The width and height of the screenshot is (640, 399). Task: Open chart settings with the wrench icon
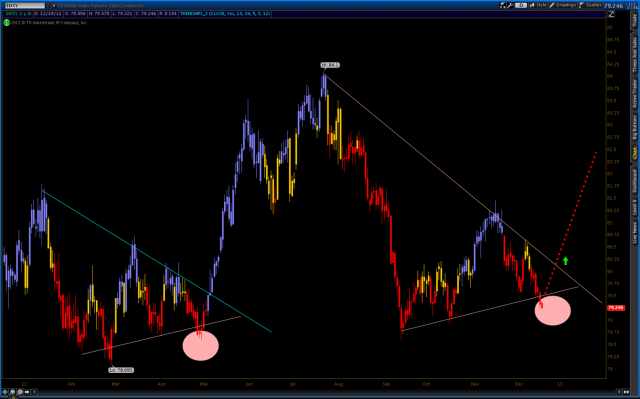[x=510, y=5]
